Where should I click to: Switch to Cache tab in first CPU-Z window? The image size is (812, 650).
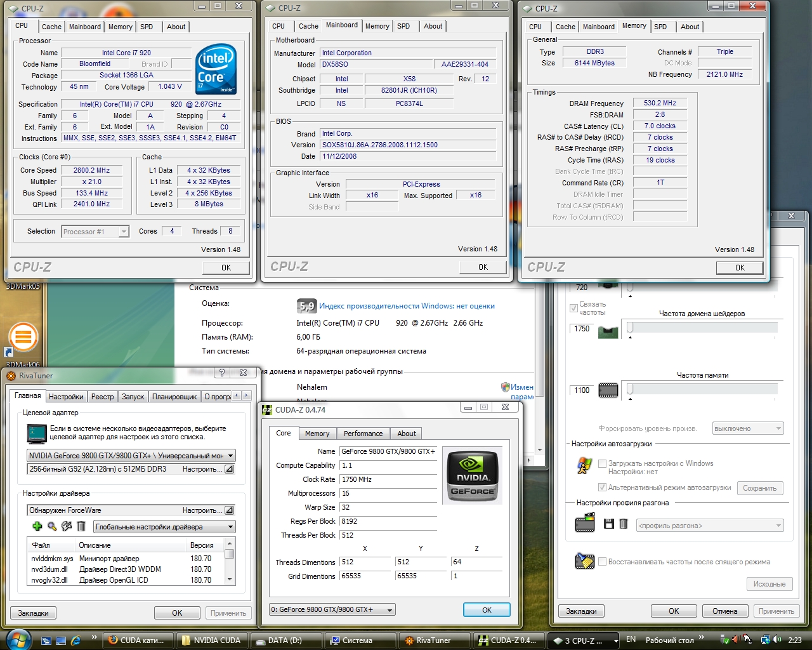coord(51,27)
